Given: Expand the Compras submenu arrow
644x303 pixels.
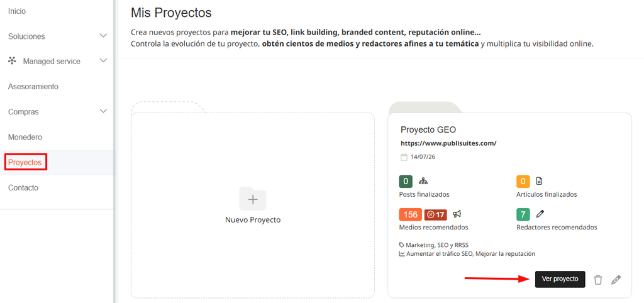Looking at the screenshot, I should click(x=104, y=111).
